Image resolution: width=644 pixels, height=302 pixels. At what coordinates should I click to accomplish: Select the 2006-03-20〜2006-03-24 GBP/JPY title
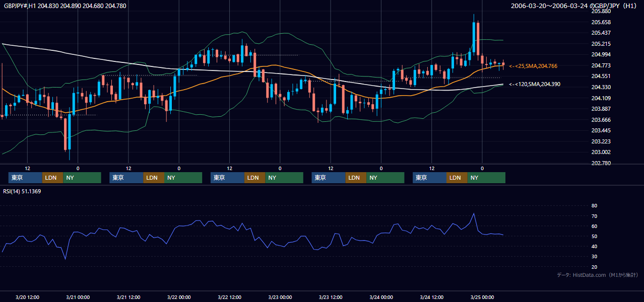[x=574, y=6]
